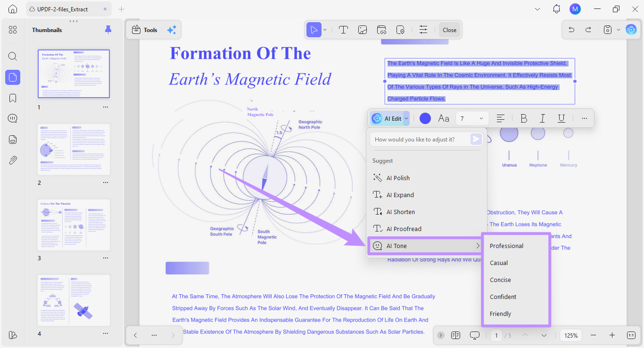Open the Tools menu button

145,30
